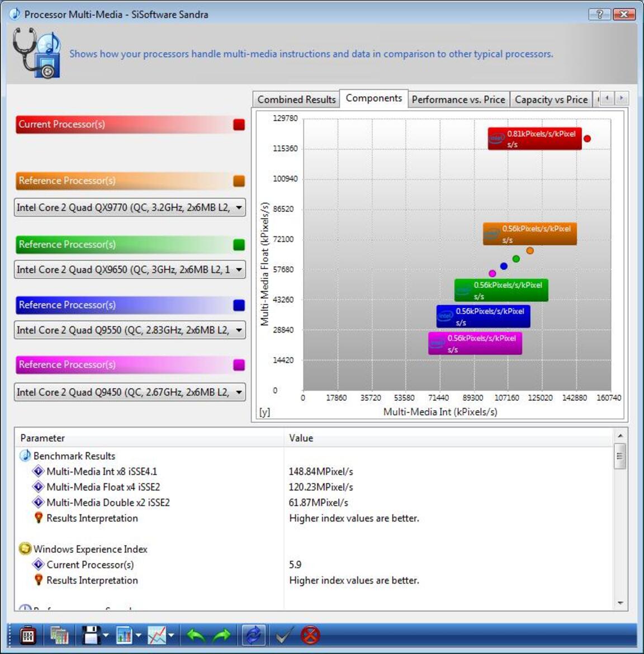Screen dimensions: 644x654
Task: Click the Benchmark Results group icon
Action: (25, 456)
